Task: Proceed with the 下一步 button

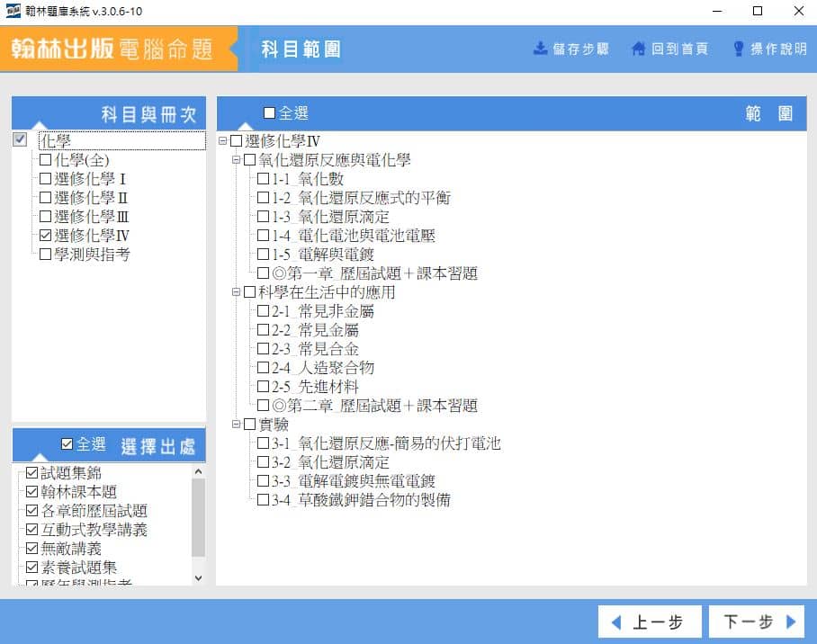Action: (x=757, y=622)
